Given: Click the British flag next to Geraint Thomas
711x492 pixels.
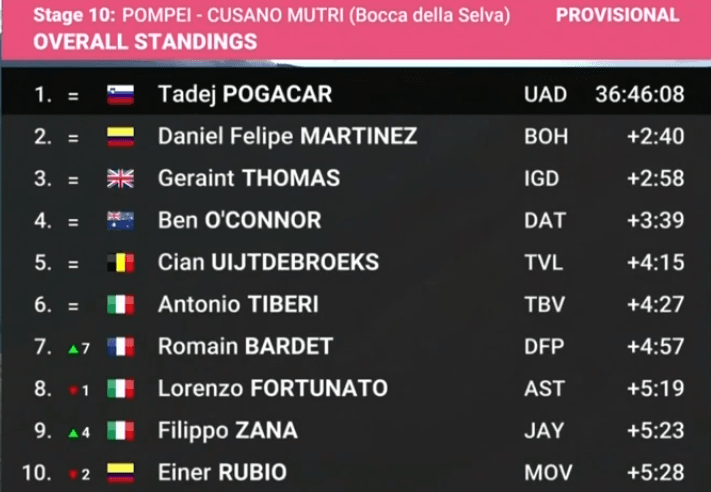Looking at the screenshot, I should click(120, 179).
